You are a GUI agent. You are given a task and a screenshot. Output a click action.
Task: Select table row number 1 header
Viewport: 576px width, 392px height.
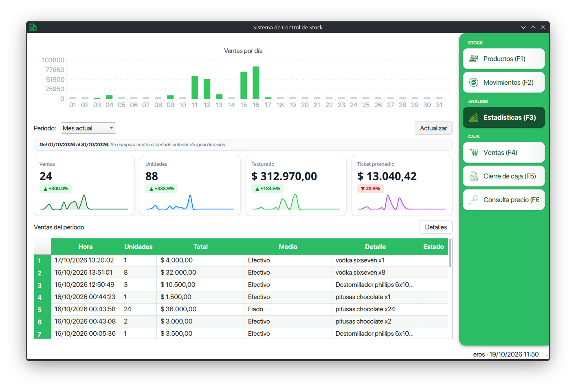[x=42, y=261]
